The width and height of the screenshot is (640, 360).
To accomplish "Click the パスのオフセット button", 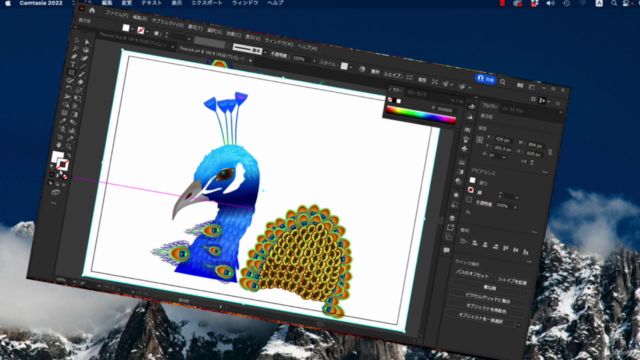I will (x=472, y=275).
